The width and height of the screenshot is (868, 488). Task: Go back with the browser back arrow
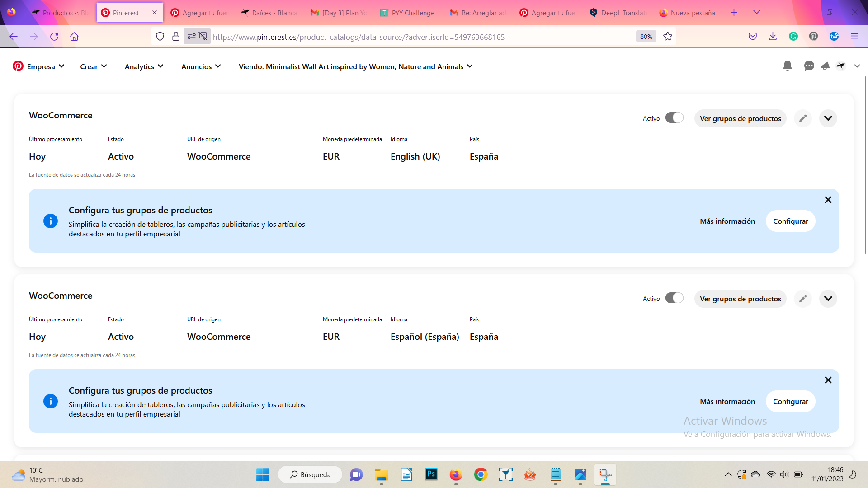click(14, 37)
